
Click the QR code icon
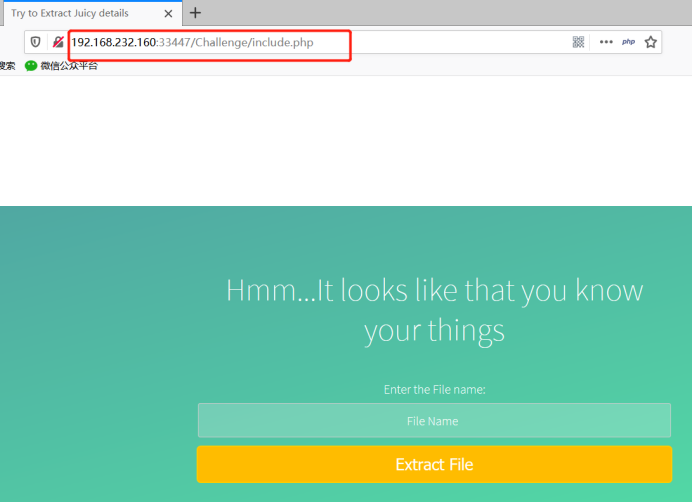(578, 42)
